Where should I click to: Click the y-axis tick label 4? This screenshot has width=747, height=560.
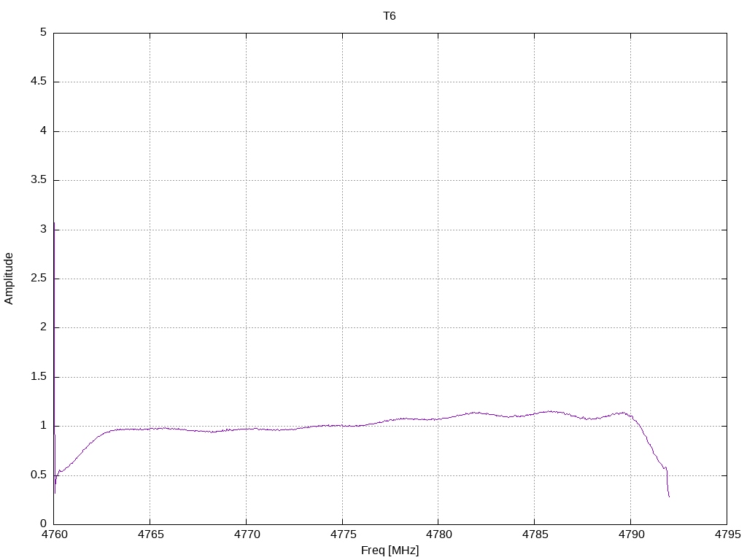click(x=43, y=131)
